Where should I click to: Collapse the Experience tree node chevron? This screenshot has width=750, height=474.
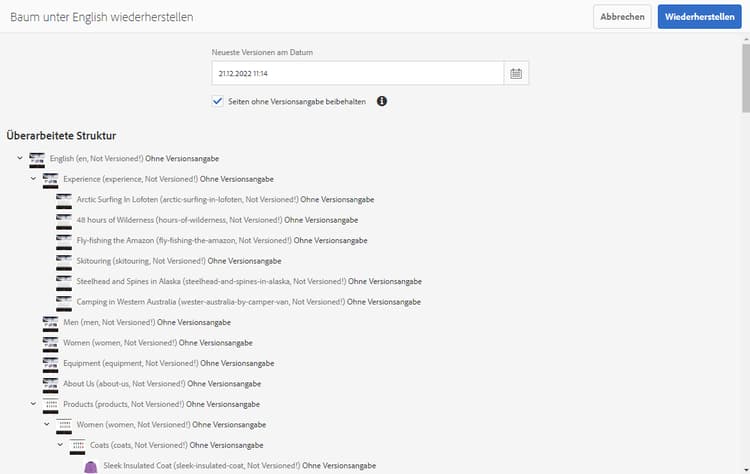click(33, 178)
